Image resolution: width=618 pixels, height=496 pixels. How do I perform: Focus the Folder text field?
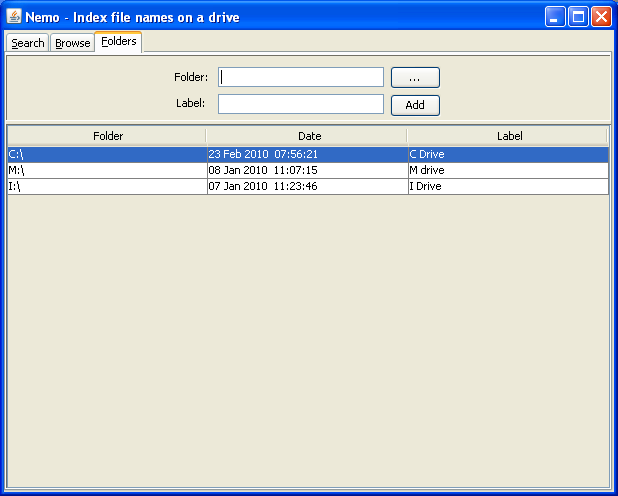(x=301, y=77)
